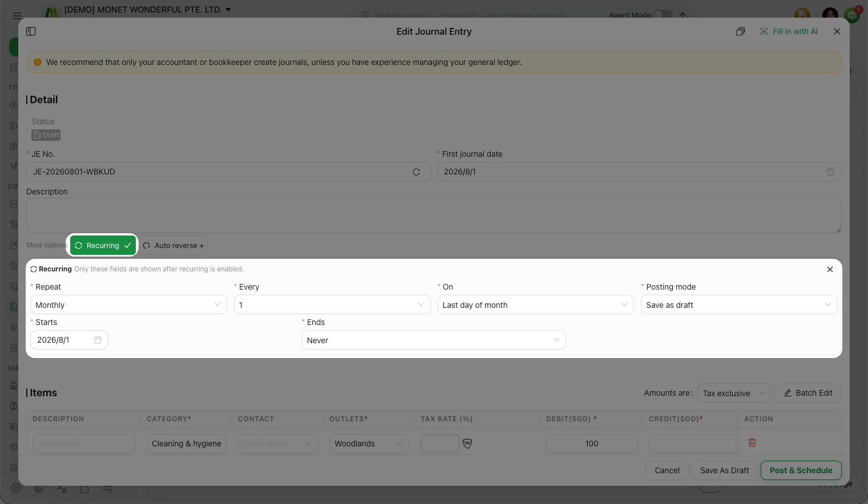Open the Woodlands outlet dropdown

(369, 444)
